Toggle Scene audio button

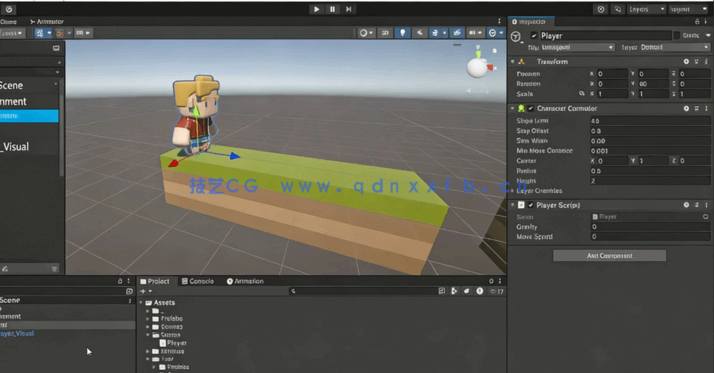[419, 33]
